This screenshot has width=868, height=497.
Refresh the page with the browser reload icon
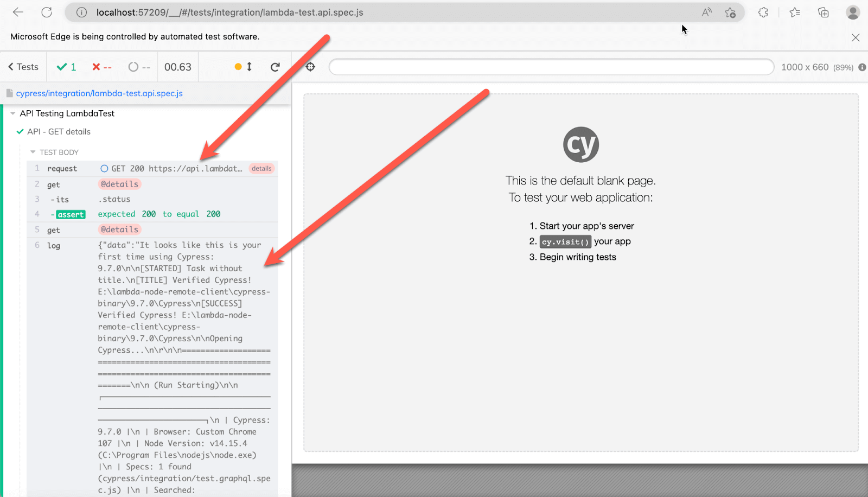coord(47,12)
